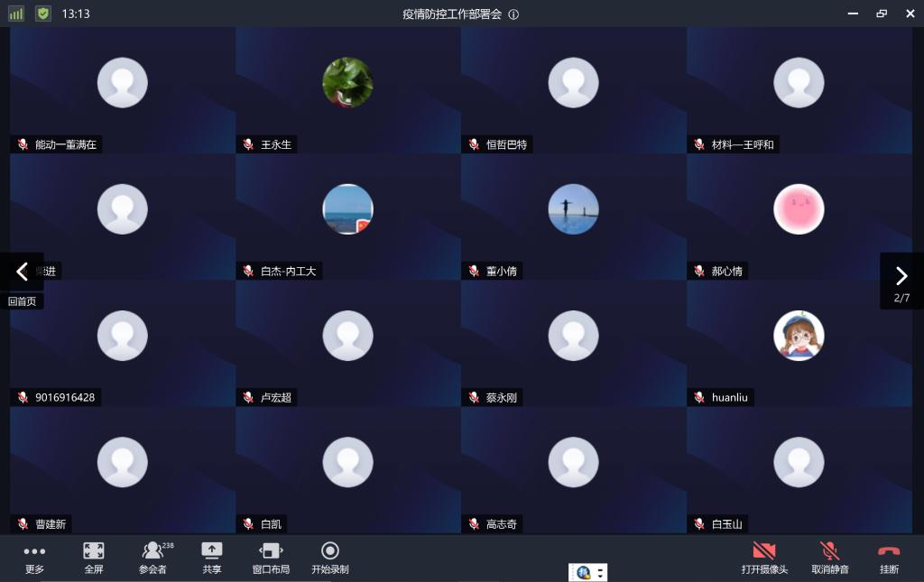Hang up the meeting with 挂断

click(x=889, y=557)
